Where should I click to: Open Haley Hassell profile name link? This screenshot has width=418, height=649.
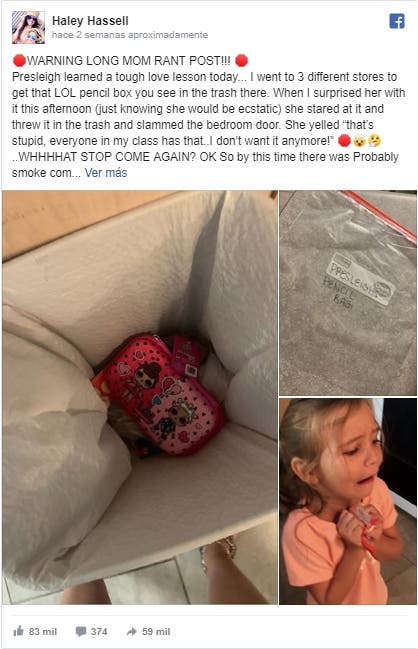pos(90,21)
